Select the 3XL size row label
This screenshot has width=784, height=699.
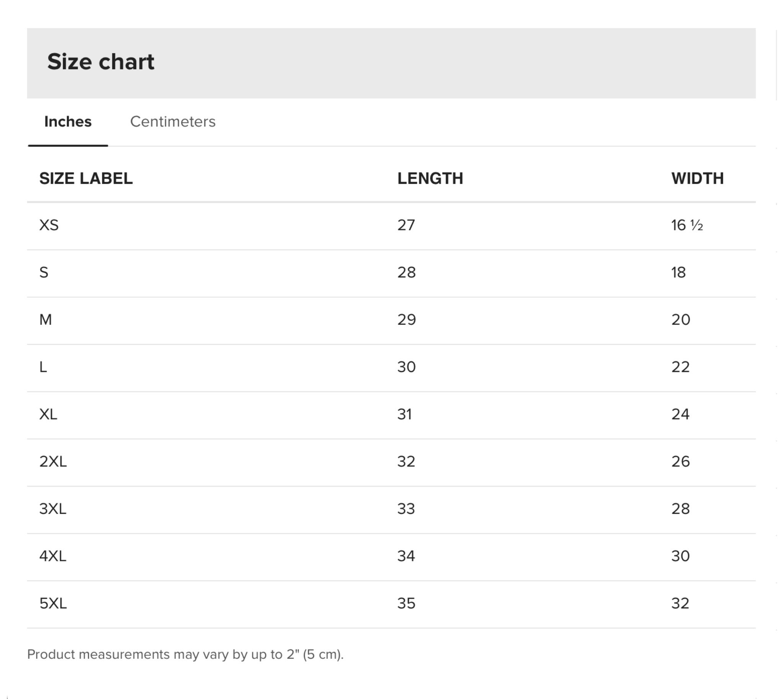pyautogui.click(x=53, y=508)
